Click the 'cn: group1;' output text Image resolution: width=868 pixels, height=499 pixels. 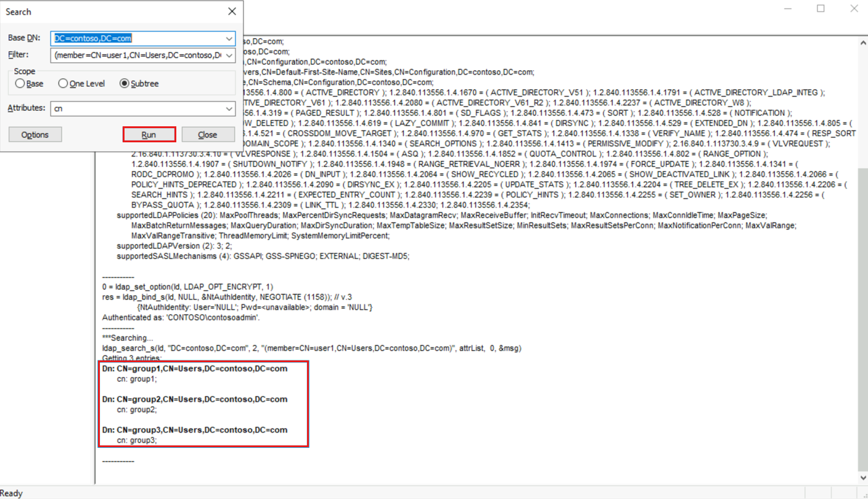click(137, 379)
